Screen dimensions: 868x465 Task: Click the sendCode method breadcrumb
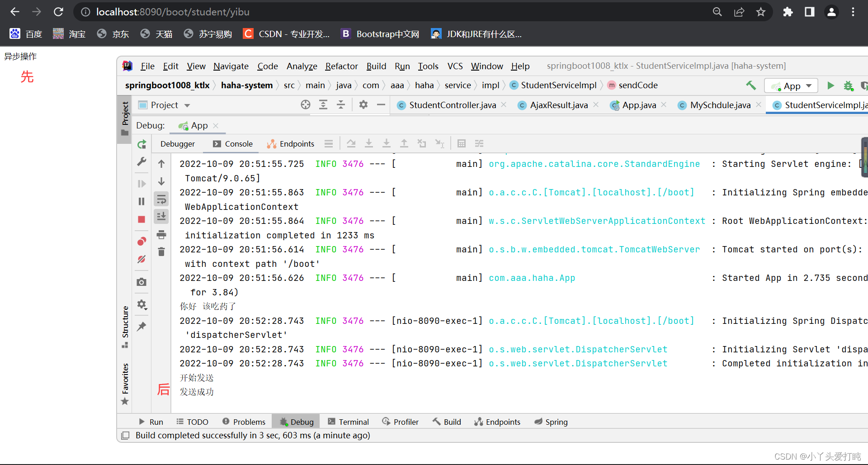pyautogui.click(x=633, y=85)
